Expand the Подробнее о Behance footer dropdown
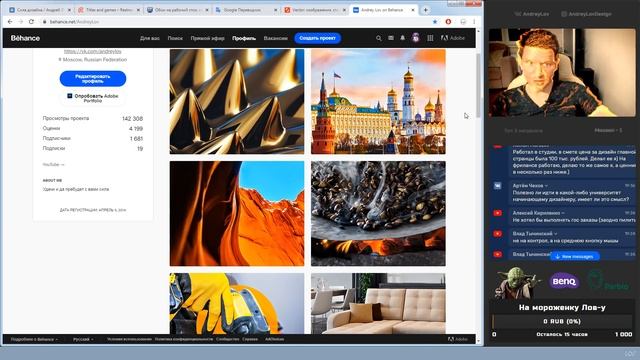 pos(34,339)
